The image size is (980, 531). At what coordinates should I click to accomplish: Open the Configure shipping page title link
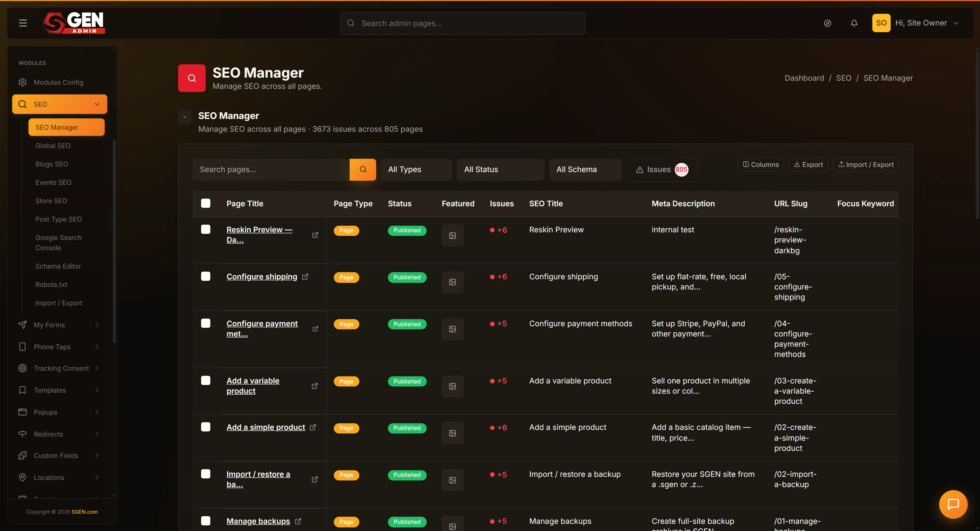click(x=262, y=277)
